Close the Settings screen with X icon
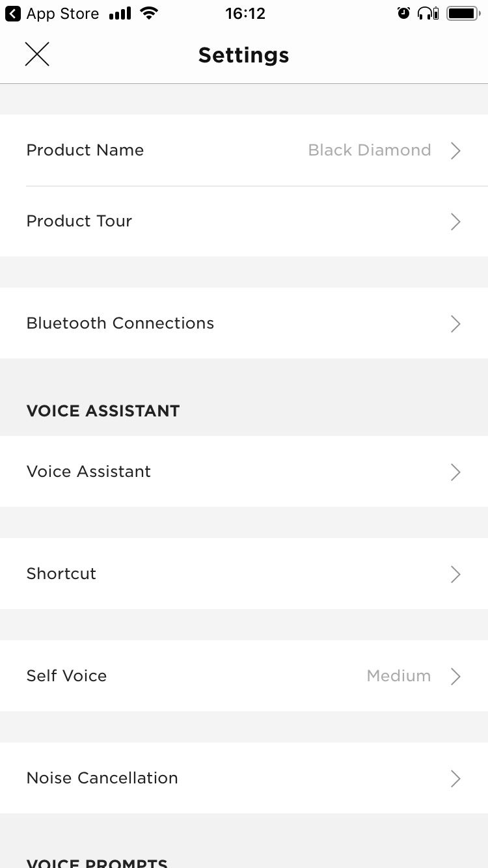Screen dimensions: 488x868 (37, 55)
